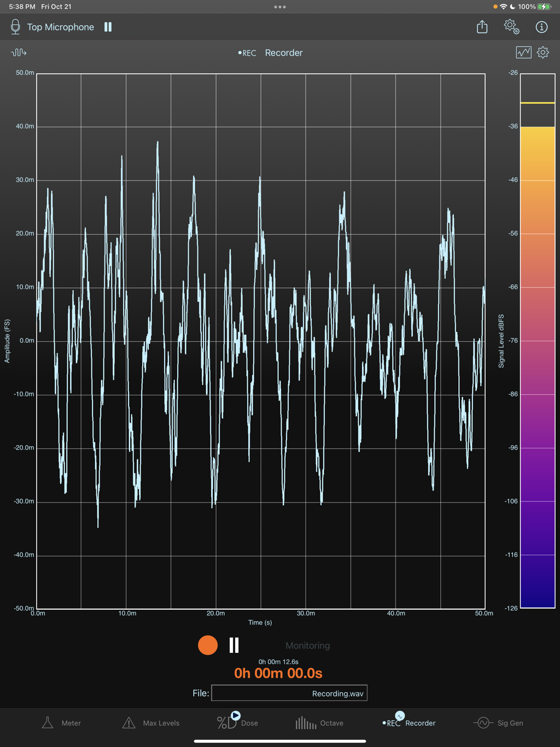This screenshot has width=560, height=747.
Task: Open the share/export icon
Action: (x=482, y=27)
